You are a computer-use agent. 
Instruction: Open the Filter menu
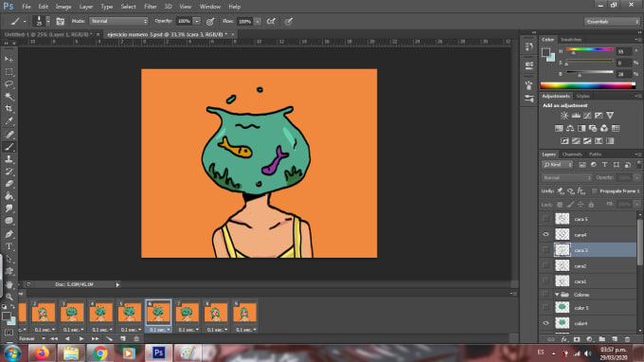151,7
